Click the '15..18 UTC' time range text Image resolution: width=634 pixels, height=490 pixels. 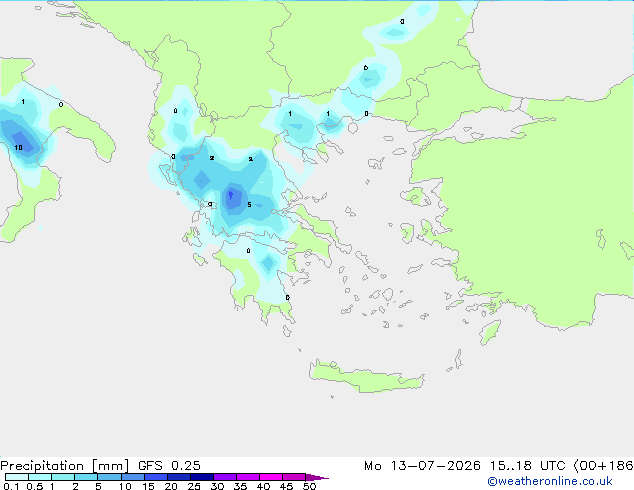pos(527,466)
